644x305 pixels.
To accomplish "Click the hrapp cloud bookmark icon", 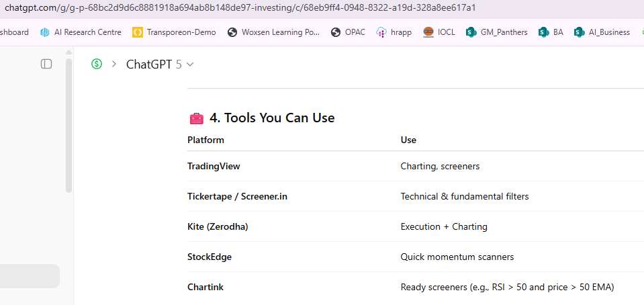I will tap(381, 32).
